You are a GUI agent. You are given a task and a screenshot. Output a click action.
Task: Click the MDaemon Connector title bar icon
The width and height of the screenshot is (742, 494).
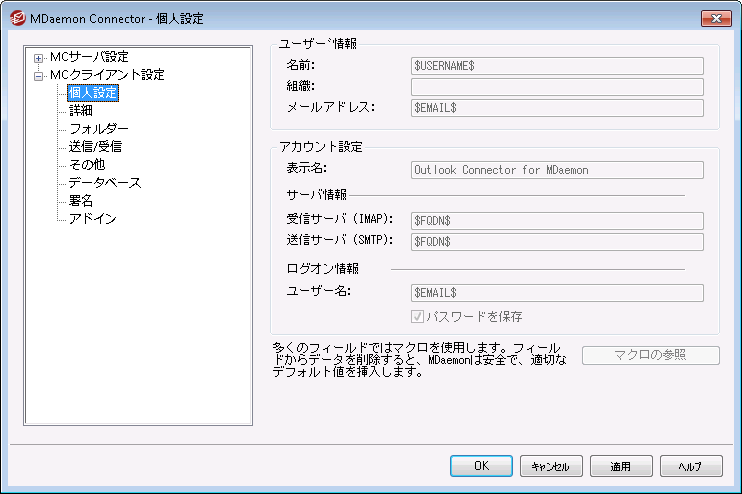(x=18, y=18)
